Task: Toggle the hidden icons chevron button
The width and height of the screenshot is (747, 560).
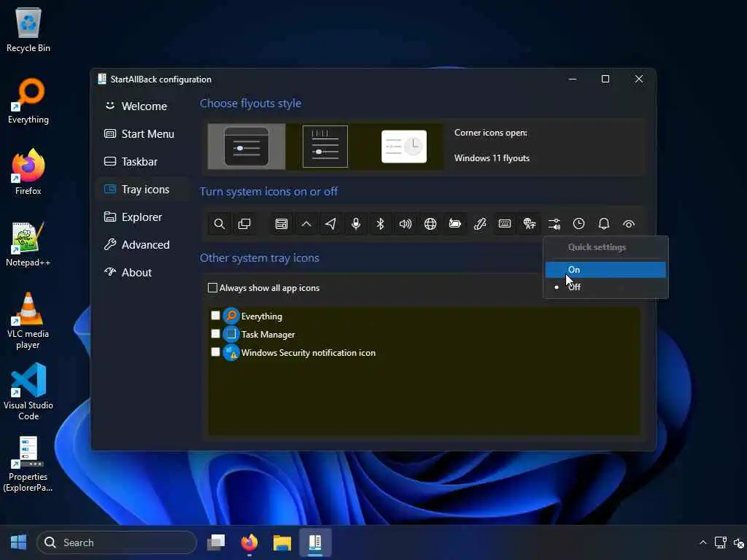Action: [x=306, y=224]
